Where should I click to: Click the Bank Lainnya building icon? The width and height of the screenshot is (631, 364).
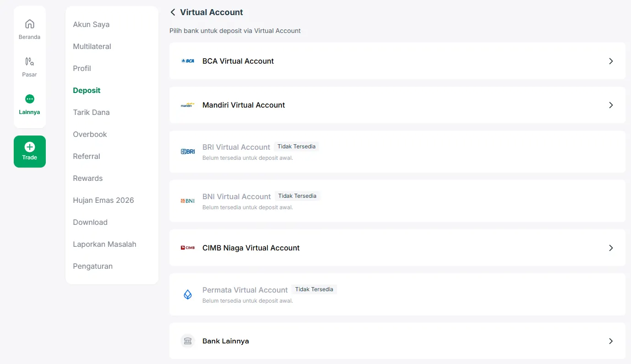(188, 341)
